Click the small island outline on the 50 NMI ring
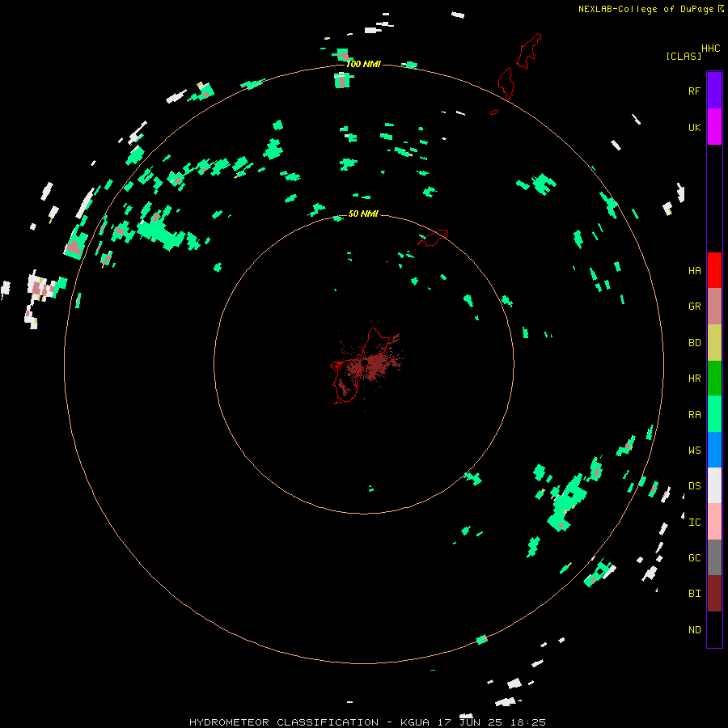Viewport: 728px width, 728px height. click(x=434, y=238)
